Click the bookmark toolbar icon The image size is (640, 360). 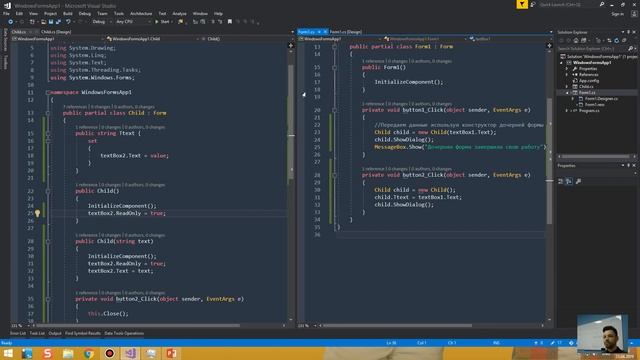point(230,22)
